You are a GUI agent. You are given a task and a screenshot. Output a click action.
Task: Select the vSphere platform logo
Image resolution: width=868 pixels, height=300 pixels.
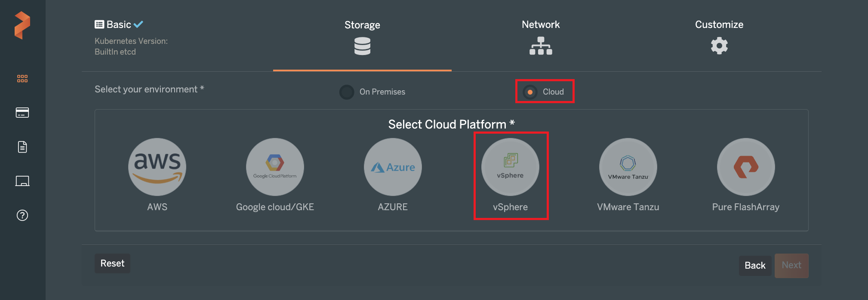click(510, 167)
